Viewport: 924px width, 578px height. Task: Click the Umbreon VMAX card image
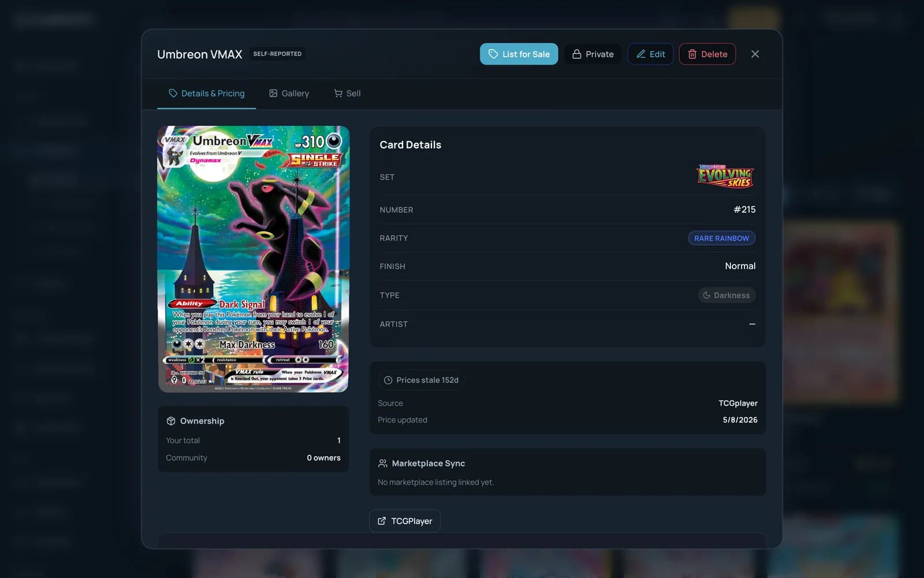[x=254, y=259]
